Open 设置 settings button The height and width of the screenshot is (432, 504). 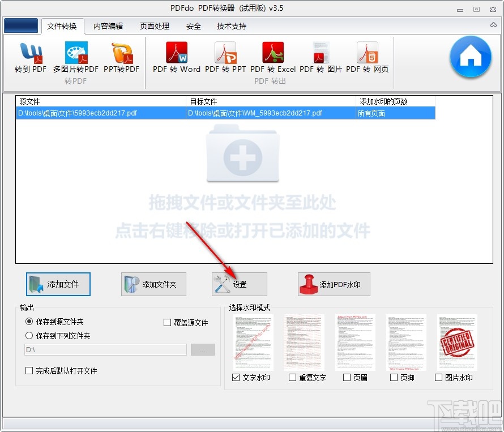240,284
